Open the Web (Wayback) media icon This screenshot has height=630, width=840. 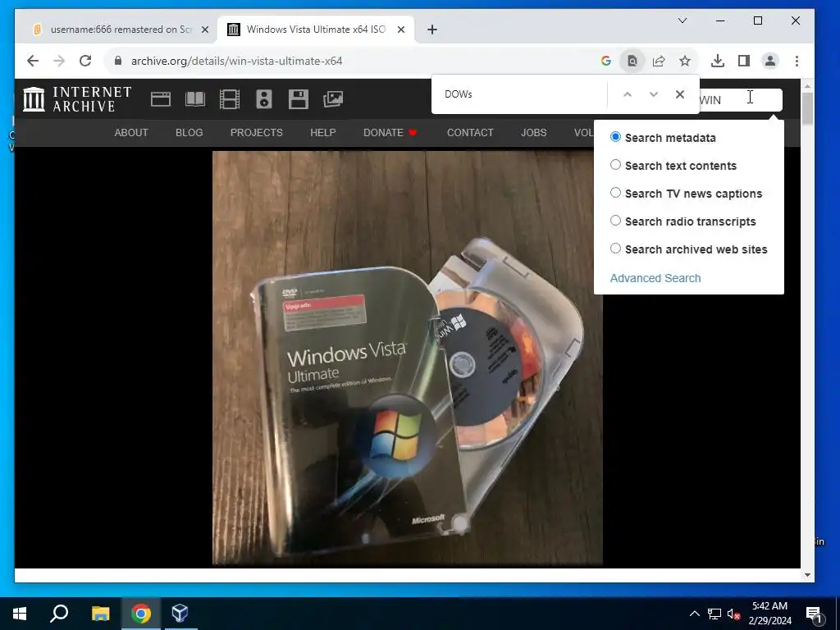click(x=161, y=99)
